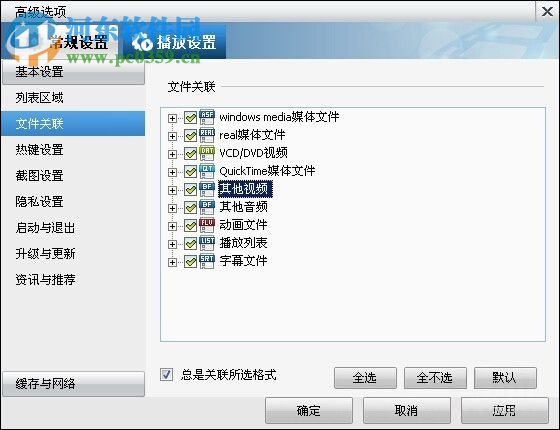
Task: Open the 资讯与推荐 settings page
Action: click(x=73, y=280)
